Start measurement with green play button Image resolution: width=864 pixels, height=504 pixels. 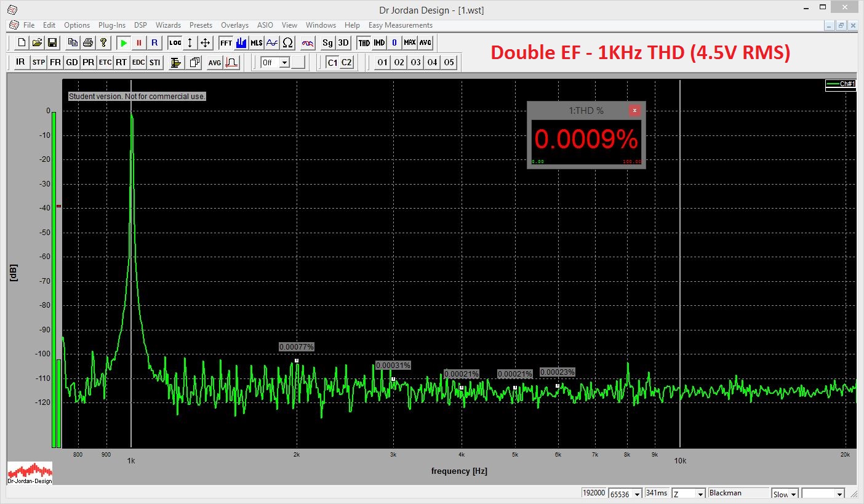tap(124, 42)
